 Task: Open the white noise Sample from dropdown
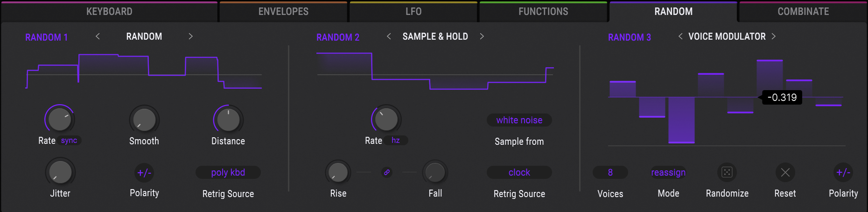tap(519, 120)
